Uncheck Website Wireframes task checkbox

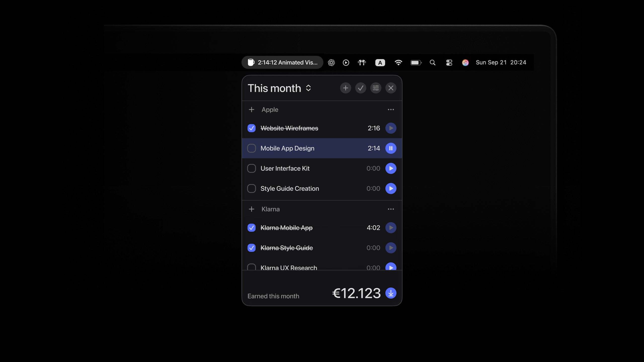click(251, 128)
